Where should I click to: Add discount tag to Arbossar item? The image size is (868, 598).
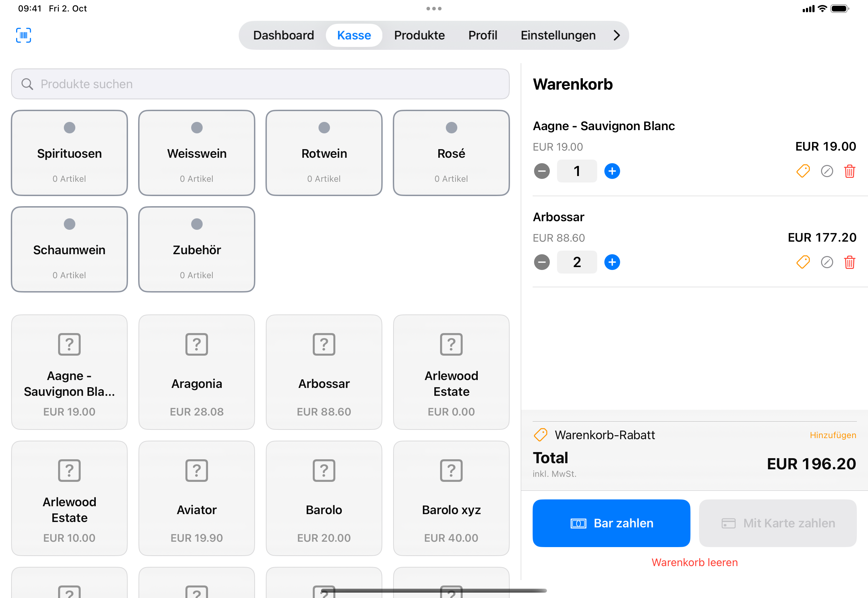coord(803,262)
